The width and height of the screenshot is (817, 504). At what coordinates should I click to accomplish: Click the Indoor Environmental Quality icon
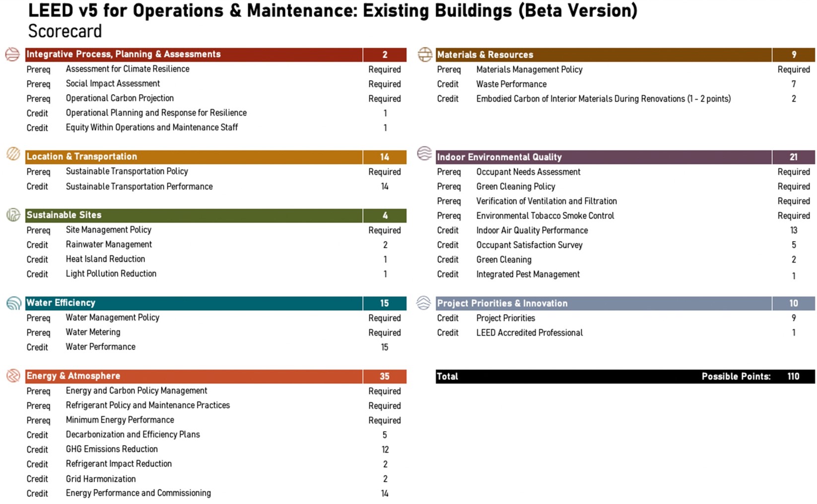point(424,153)
